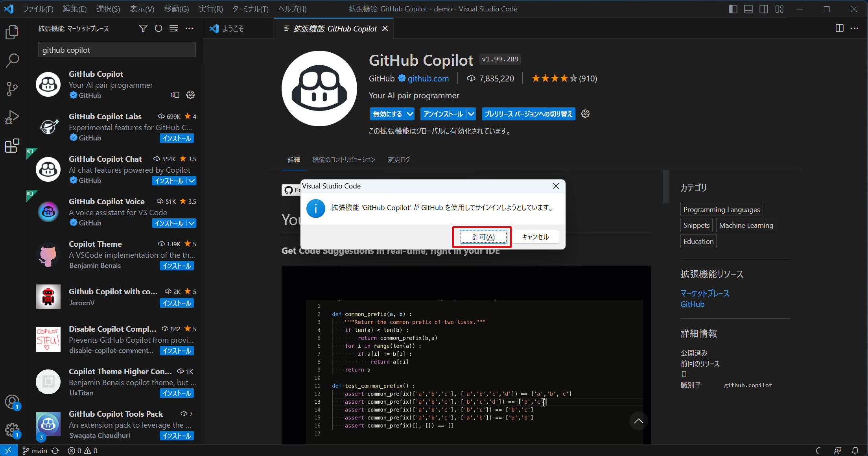Close the Visual Studio Code dialog

pos(556,186)
